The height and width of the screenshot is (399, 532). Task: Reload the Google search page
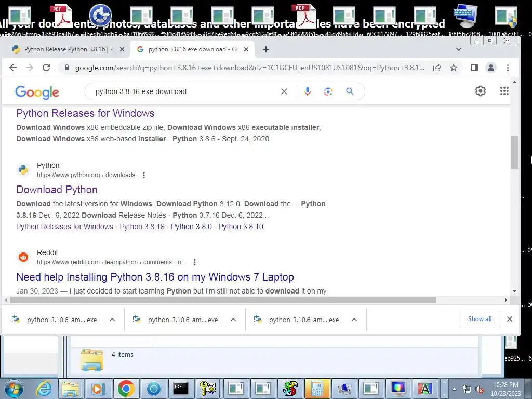(x=46, y=68)
